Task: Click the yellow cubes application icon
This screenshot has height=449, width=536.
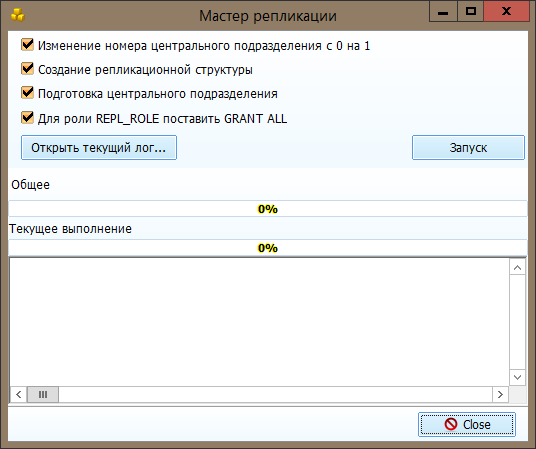Action: [18, 15]
